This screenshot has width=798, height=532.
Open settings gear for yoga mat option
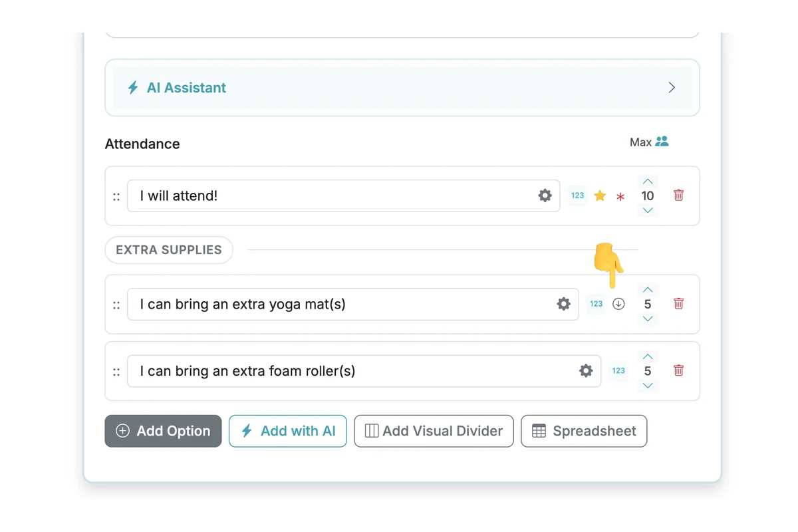click(x=563, y=304)
